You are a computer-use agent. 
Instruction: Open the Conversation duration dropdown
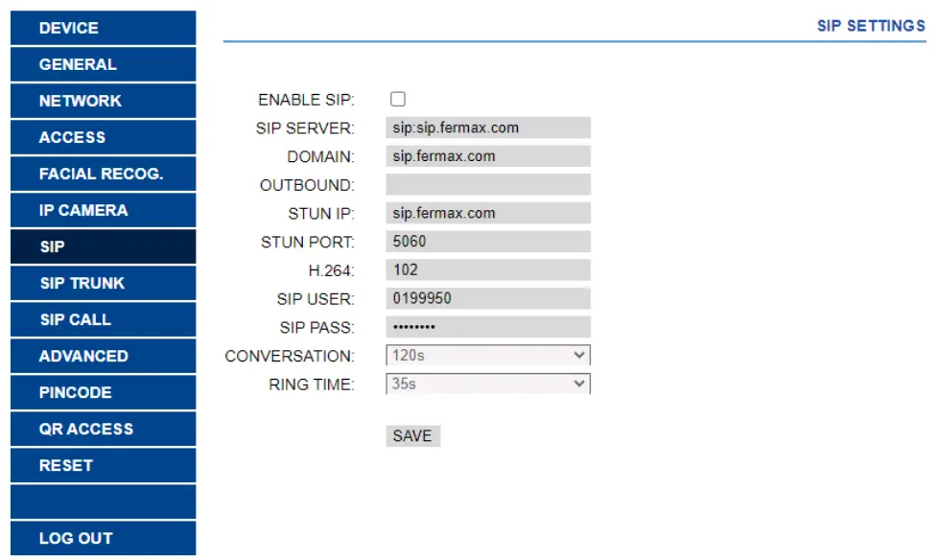pos(488,356)
